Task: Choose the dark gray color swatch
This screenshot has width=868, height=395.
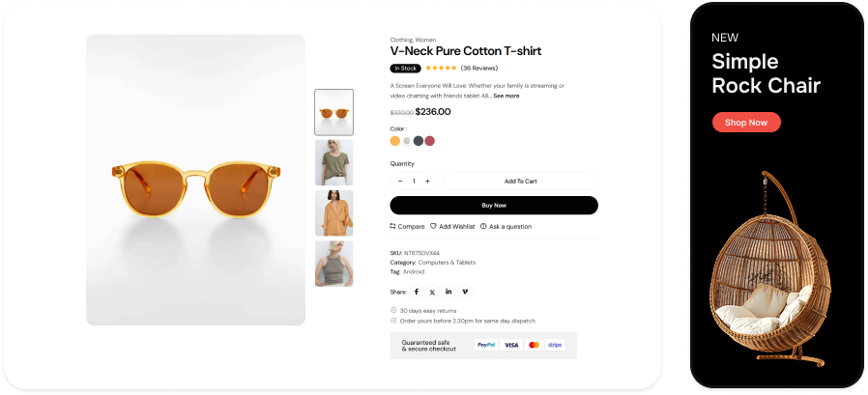Action: [419, 140]
